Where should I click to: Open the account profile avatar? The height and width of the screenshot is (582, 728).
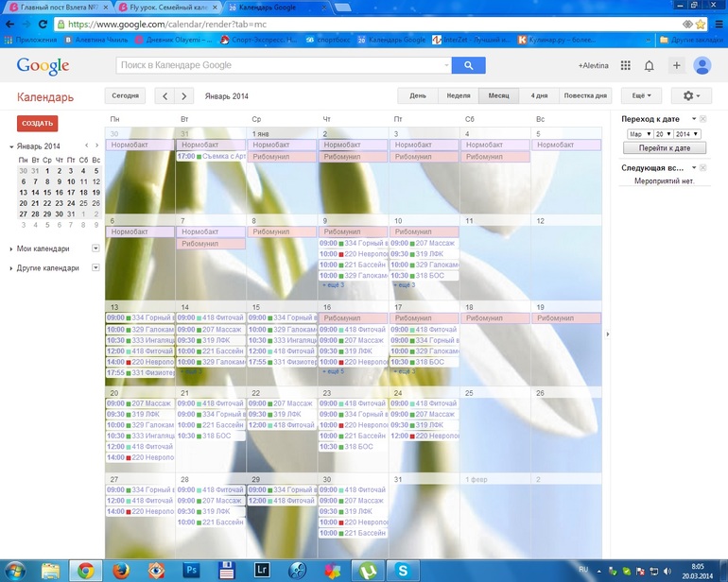702,65
